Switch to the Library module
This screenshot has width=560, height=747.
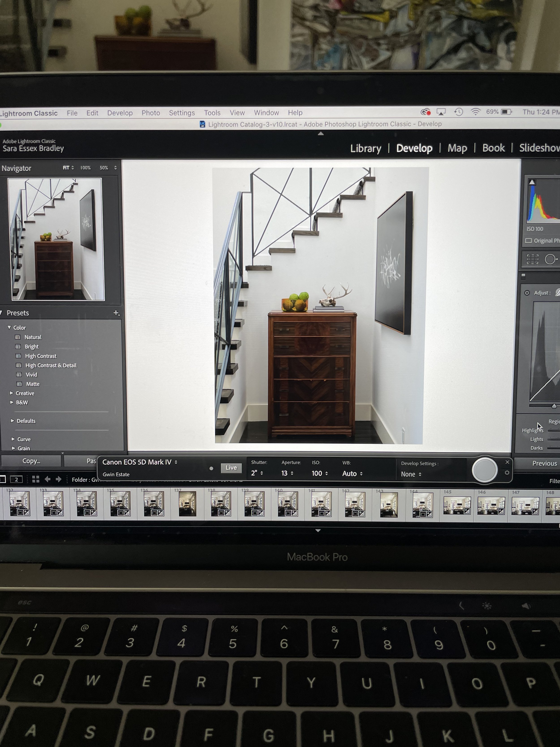[366, 148]
